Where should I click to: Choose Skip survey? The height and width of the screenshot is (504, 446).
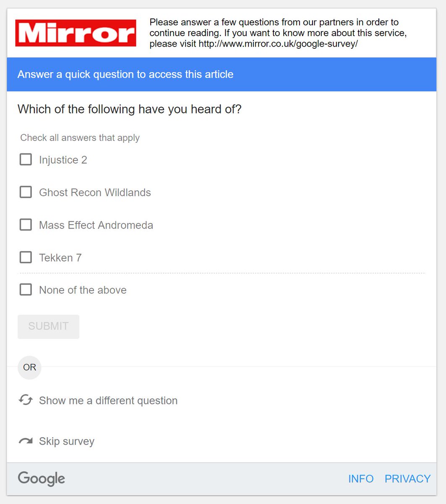(67, 441)
